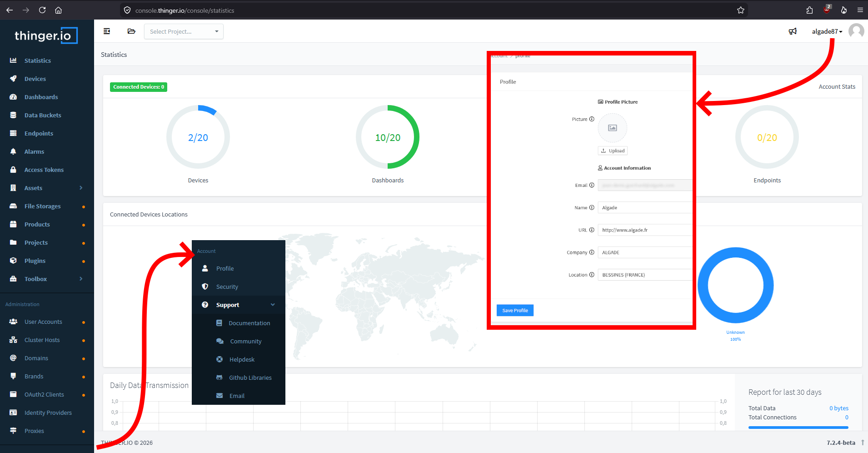
Task: Click the URL field in Profile
Action: [645, 230]
